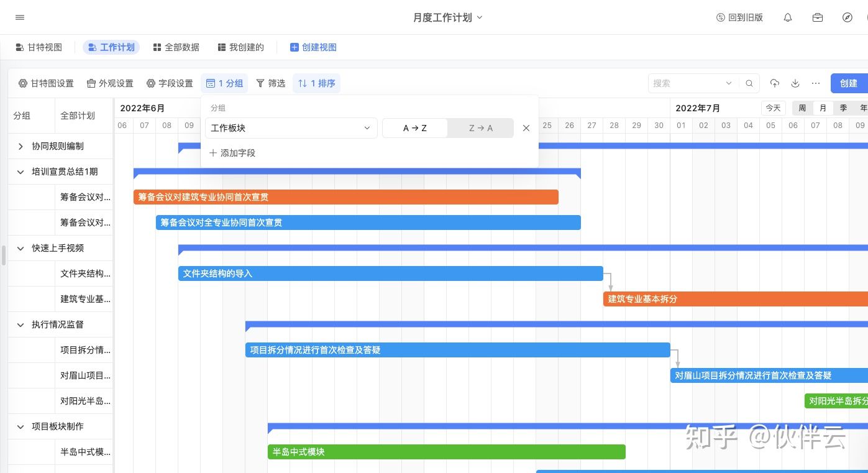Switch timeline scale to 季
Viewport: 868px width, 473px height.
tap(843, 108)
